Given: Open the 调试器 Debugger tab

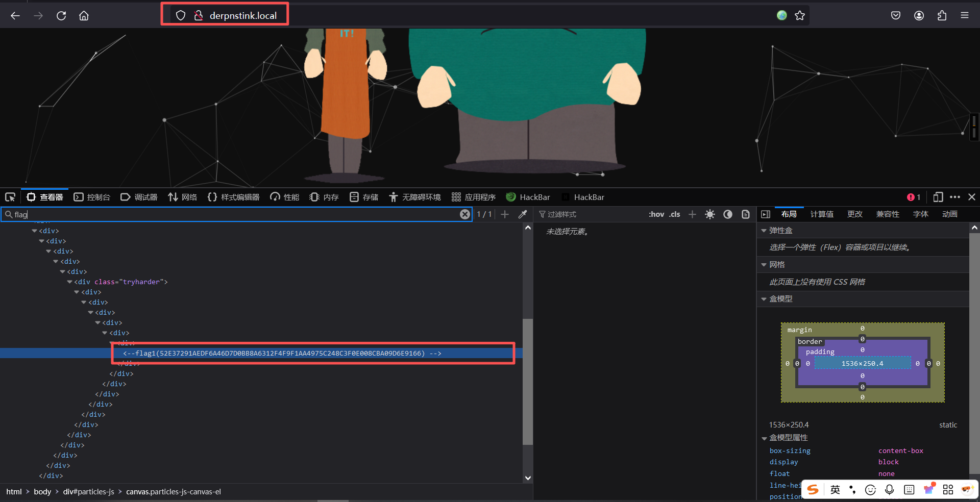Looking at the screenshot, I should click(x=139, y=197).
